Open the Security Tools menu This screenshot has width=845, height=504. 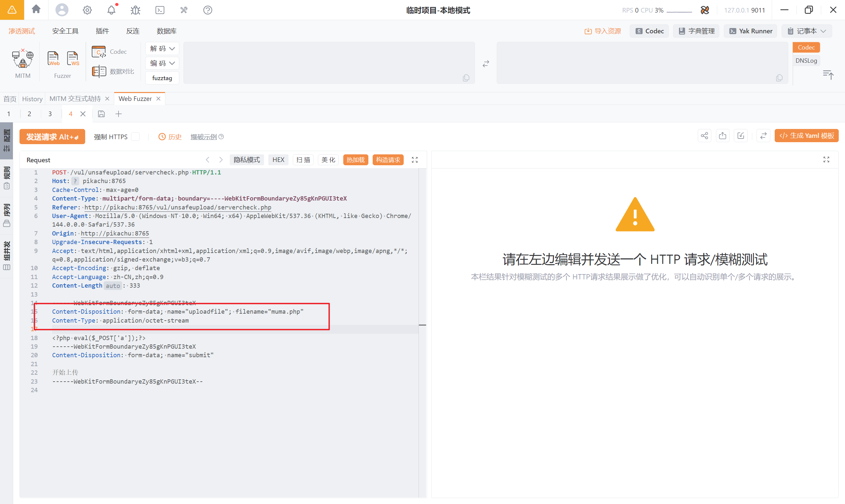click(x=65, y=31)
